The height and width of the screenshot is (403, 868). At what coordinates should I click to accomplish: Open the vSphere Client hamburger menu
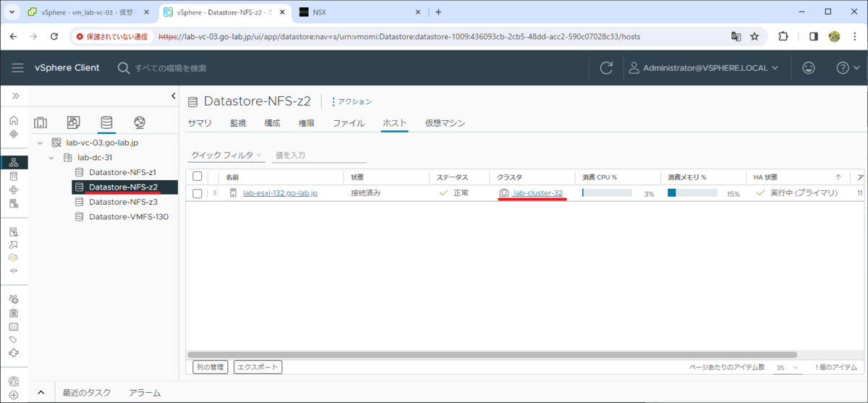pyautogui.click(x=17, y=67)
